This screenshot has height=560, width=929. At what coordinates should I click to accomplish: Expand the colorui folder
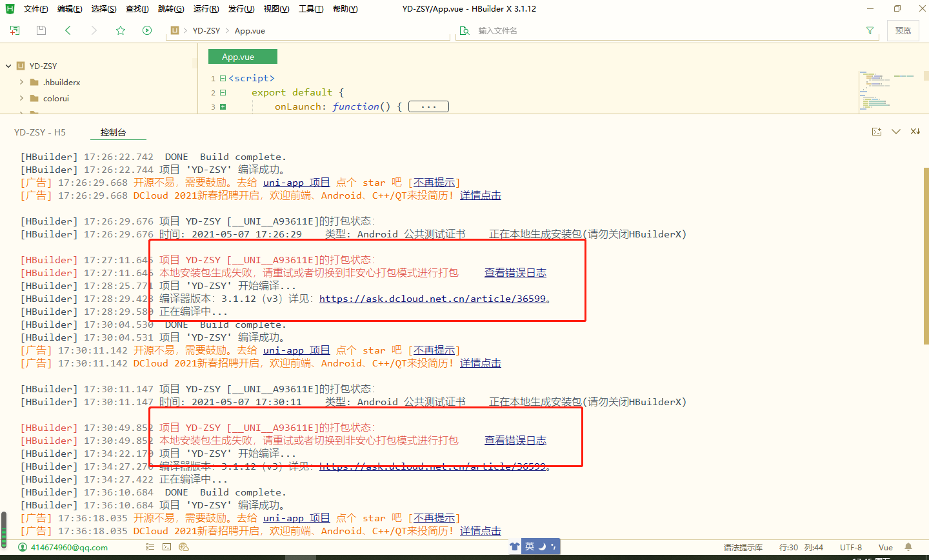coord(22,98)
